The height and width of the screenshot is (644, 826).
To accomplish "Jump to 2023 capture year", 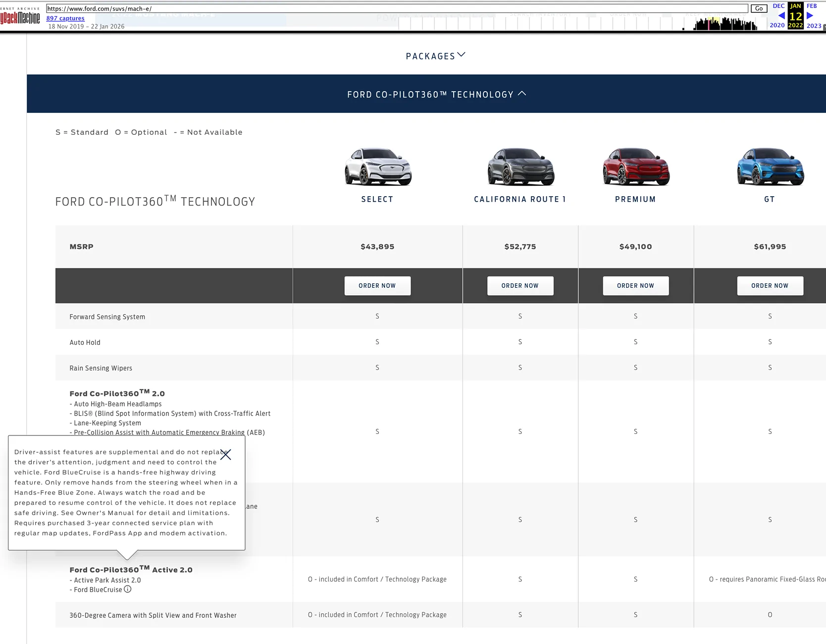I will pos(814,26).
